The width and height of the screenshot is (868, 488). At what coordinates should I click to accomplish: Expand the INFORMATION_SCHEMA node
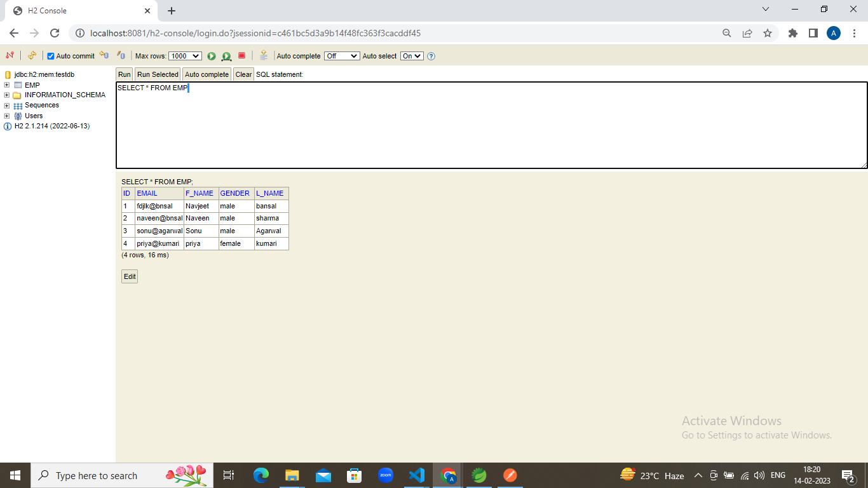(x=7, y=95)
